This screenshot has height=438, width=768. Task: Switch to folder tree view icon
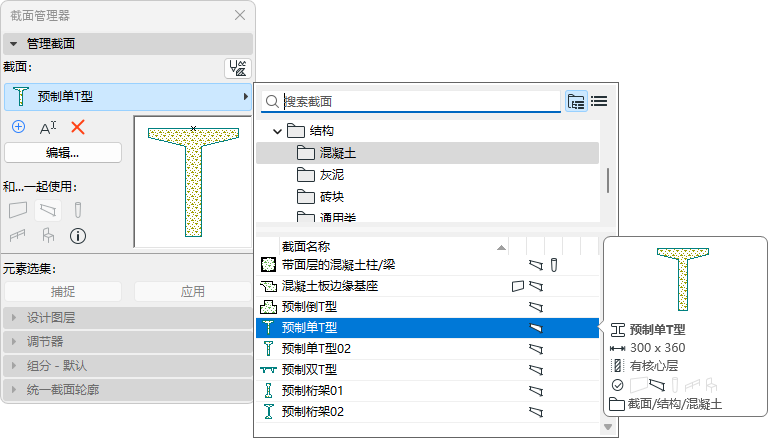click(576, 101)
